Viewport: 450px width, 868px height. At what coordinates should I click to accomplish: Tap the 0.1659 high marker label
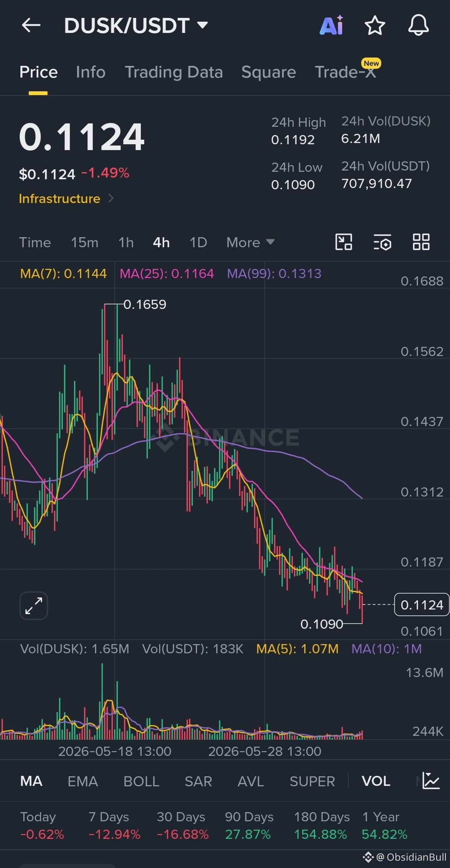coord(145,304)
